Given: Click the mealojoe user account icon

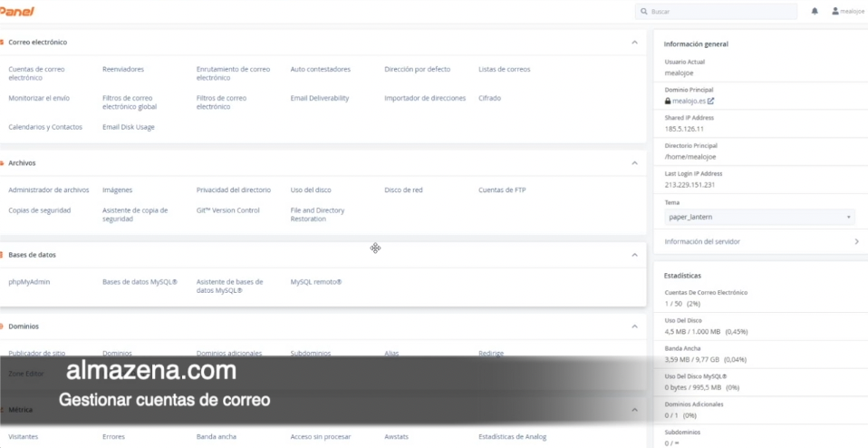Looking at the screenshot, I should 835,12.
